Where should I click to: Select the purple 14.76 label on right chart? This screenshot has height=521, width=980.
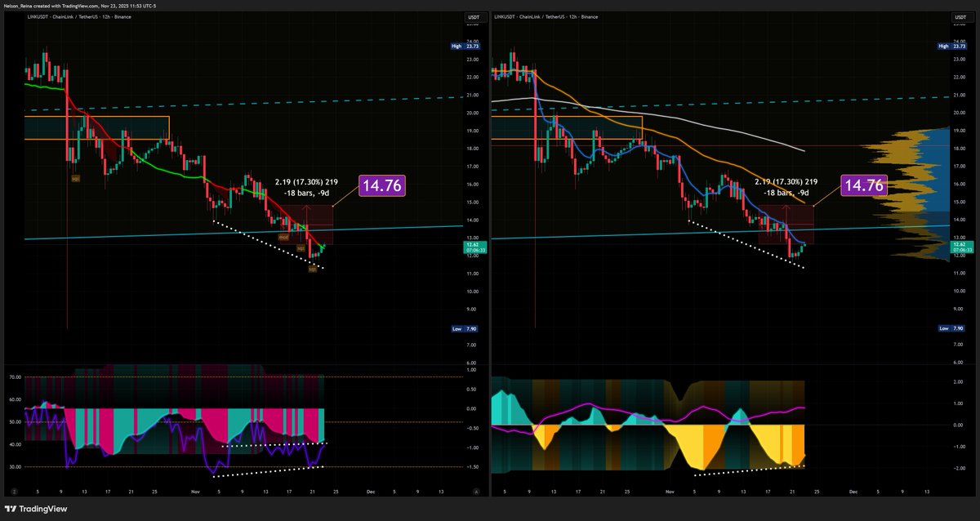click(x=864, y=185)
